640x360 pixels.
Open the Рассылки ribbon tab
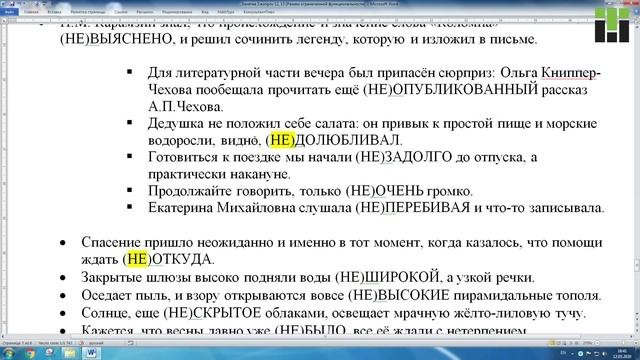144,12
